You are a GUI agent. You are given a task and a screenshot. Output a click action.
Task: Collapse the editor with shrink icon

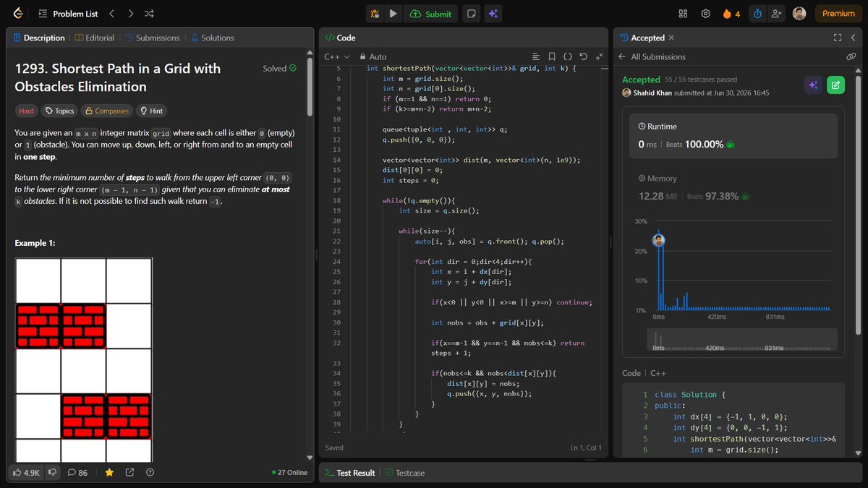point(599,56)
